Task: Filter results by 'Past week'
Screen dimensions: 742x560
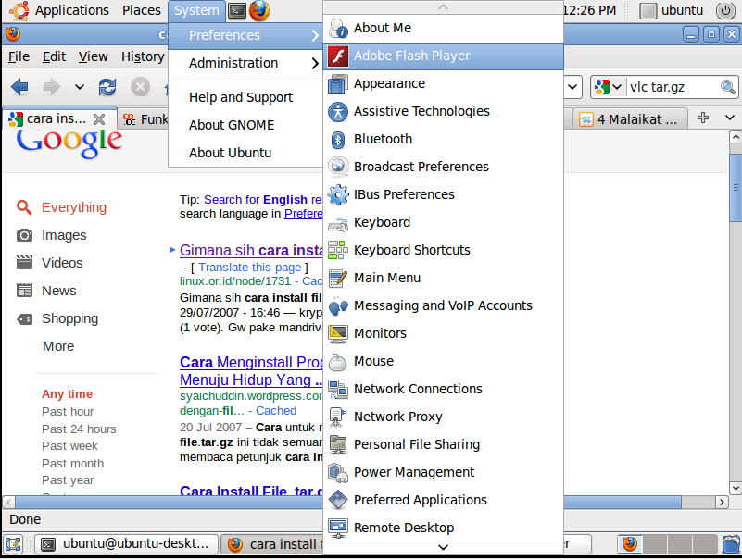Action: (69, 446)
